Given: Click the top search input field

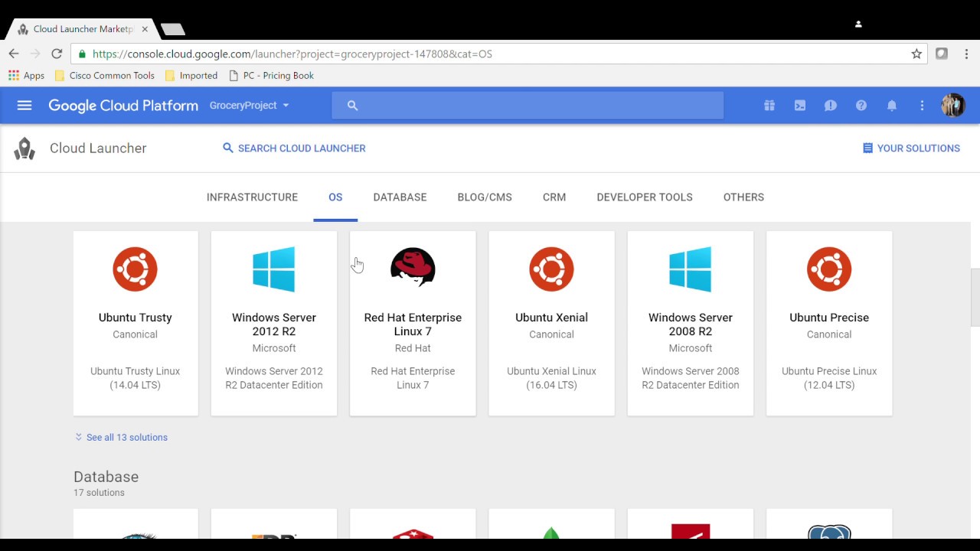Looking at the screenshot, I should (x=528, y=106).
